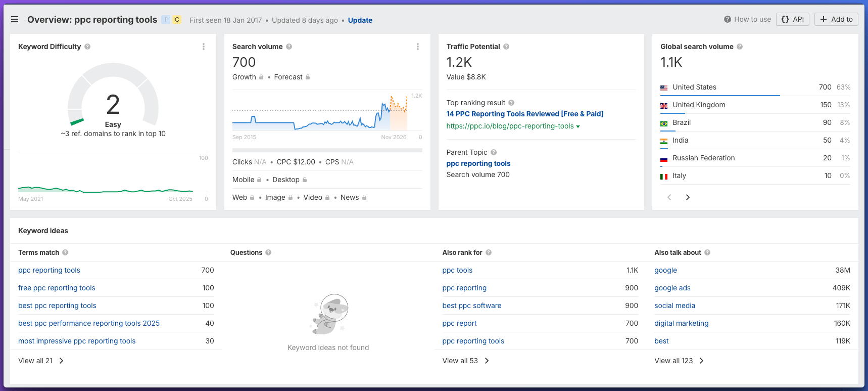Click the Terms match help icon
This screenshot has height=391, width=868.
(65, 252)
